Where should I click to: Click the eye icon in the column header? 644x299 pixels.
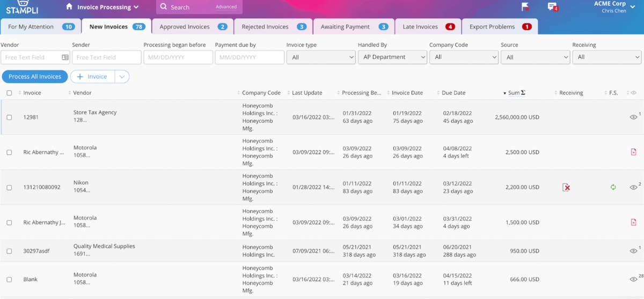pos(634,93)
